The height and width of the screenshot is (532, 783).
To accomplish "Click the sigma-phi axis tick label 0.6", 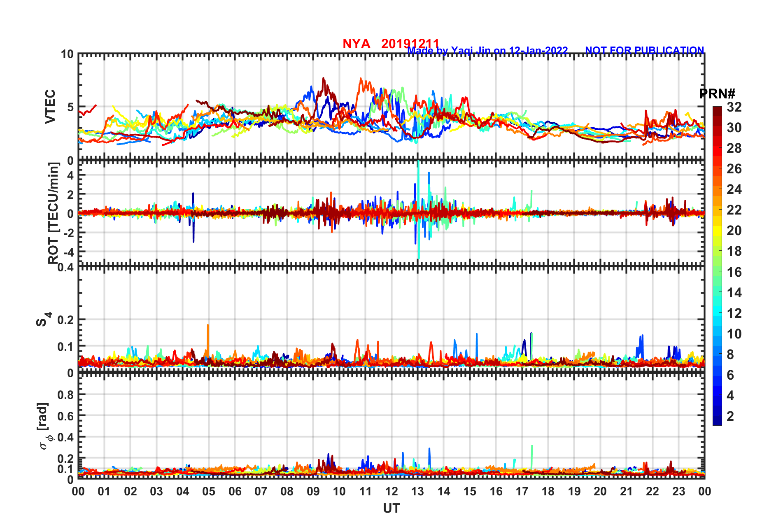I will [x=66, y=416].
